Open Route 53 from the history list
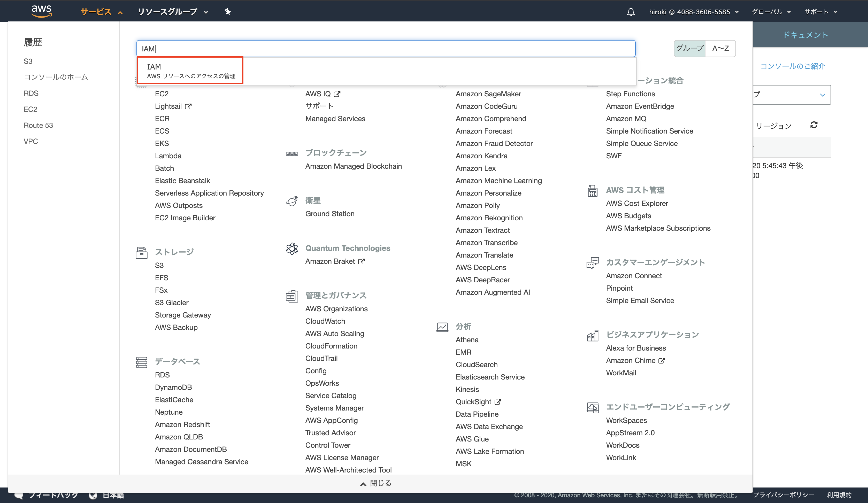This screenshot has width=868, height=503. tap(38, 125)
